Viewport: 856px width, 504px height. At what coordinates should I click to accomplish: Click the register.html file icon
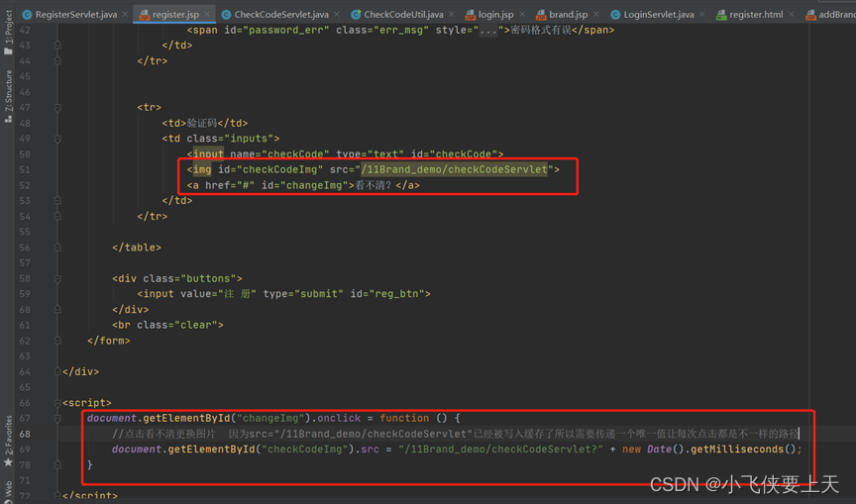click(x=721, y=15)
